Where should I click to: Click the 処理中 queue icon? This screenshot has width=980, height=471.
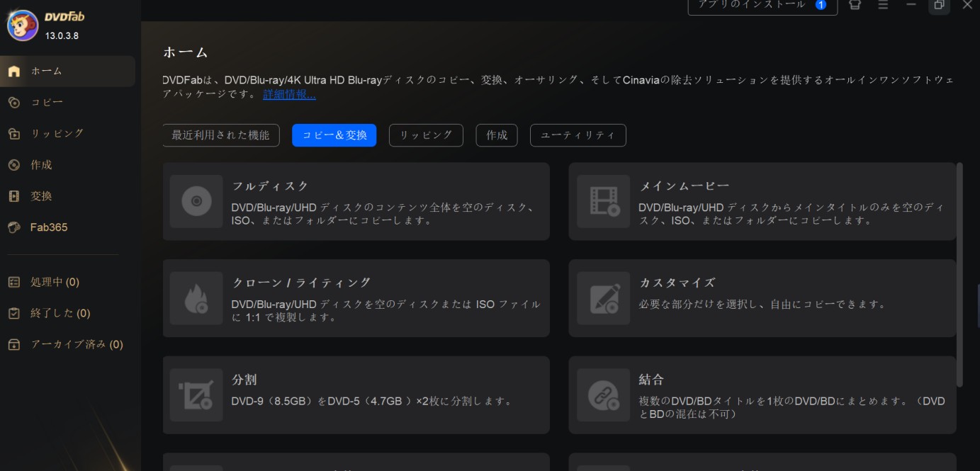pos(14,282)
